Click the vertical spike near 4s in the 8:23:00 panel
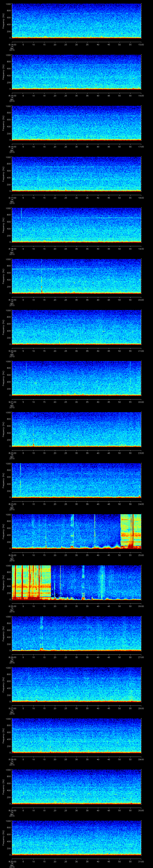Screen dimensions: 153x868 [20, 480]
